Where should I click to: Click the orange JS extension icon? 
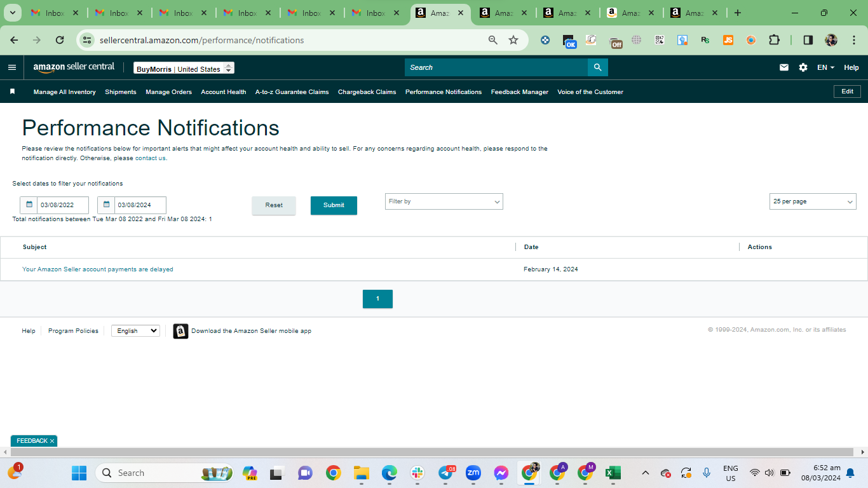click(x=728, y=40)
